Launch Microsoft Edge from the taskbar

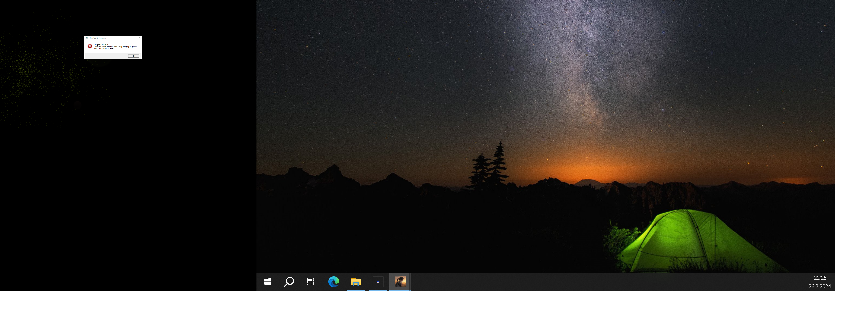click(x=334, y=282)
